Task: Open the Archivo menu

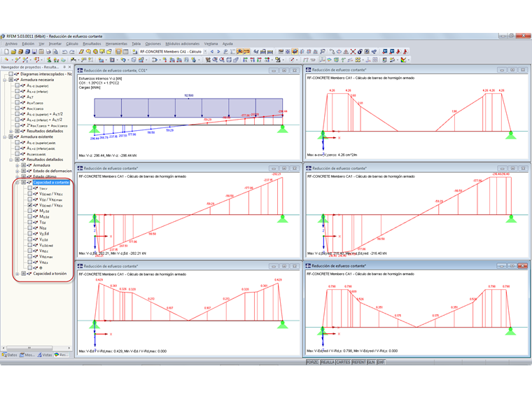Action: click(11, 44)
